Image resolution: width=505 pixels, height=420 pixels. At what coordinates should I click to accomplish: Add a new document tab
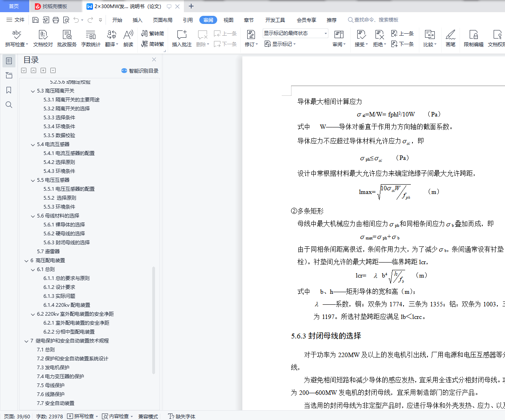click(191, 6)
